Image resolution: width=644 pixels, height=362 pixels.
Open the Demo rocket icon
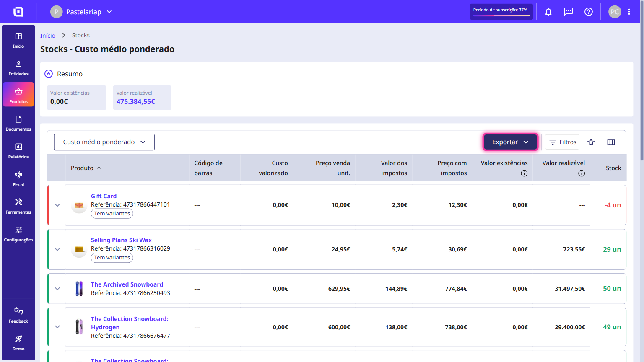pos(18,343)
